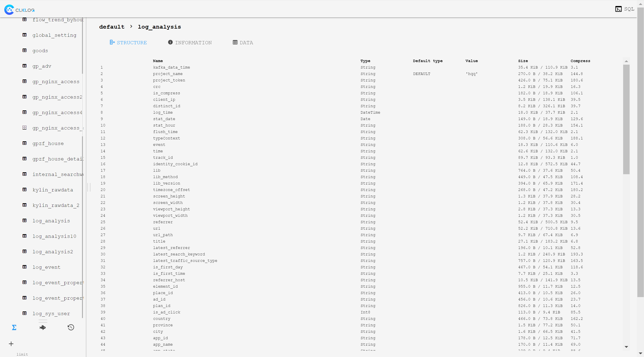Open the query history clock icon
This screenshot has height=357, width=644.
(71, 327)
